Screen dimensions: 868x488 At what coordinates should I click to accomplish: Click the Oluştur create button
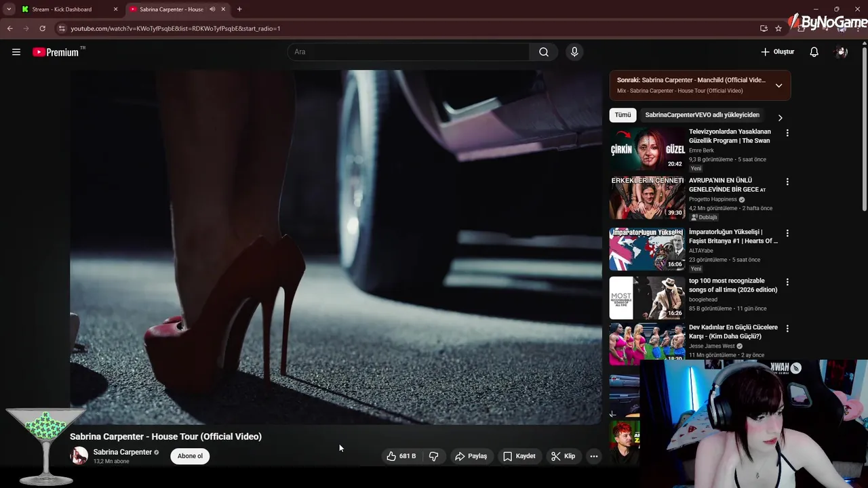point(777,52)
